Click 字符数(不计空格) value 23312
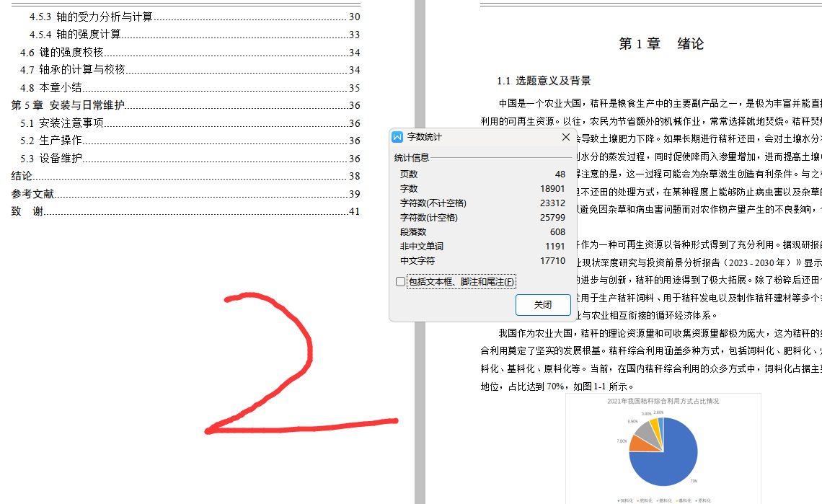822x504 pixels. [x=552, y=203]
